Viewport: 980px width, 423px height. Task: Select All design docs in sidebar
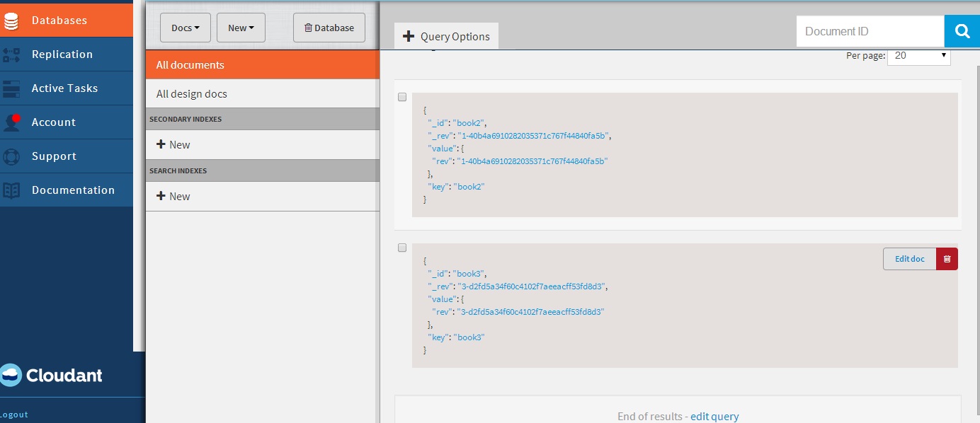(x=192, y=94)
